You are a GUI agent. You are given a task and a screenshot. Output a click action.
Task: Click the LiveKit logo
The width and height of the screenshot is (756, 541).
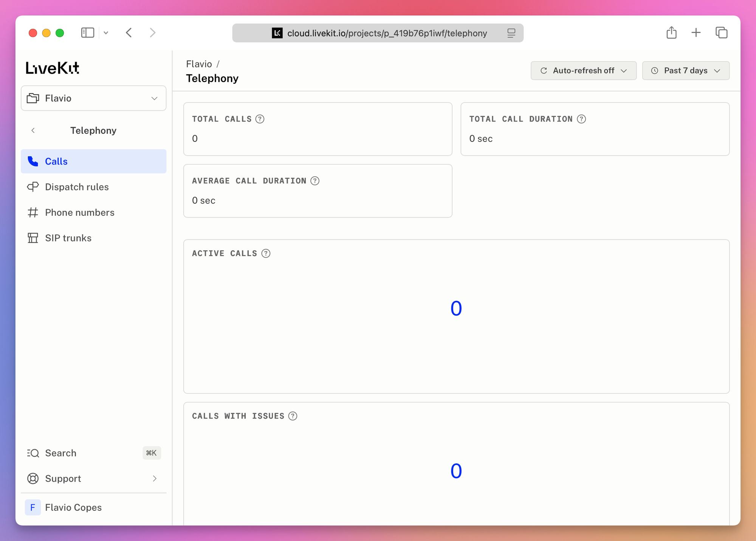(x=52, y=68)
